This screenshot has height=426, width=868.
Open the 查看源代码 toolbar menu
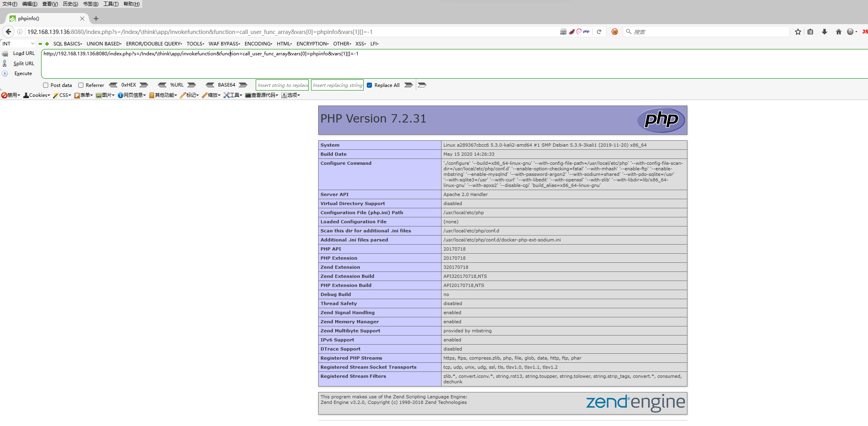[x=262, y=95]
